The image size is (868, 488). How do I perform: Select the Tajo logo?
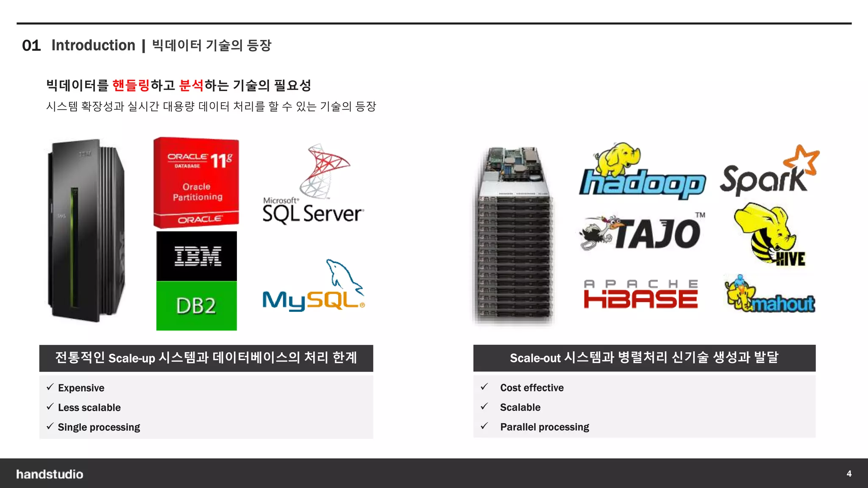[x=642, y=233]
